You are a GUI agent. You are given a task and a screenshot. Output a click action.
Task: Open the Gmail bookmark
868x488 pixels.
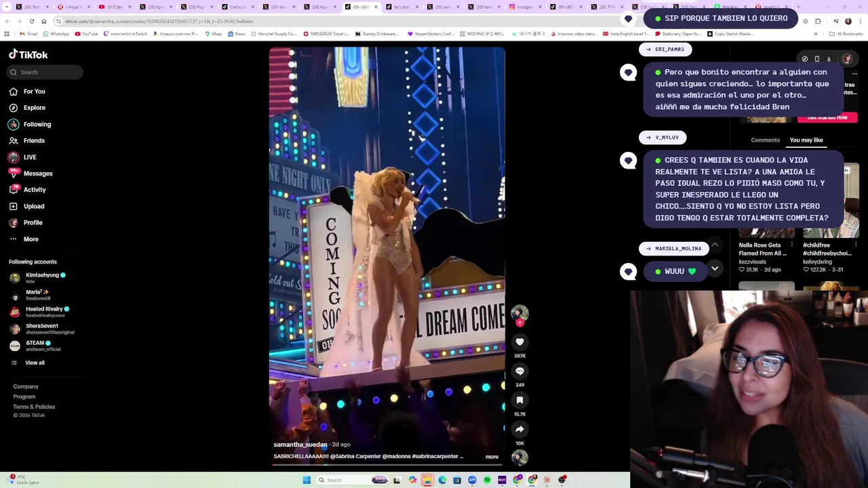28,34
